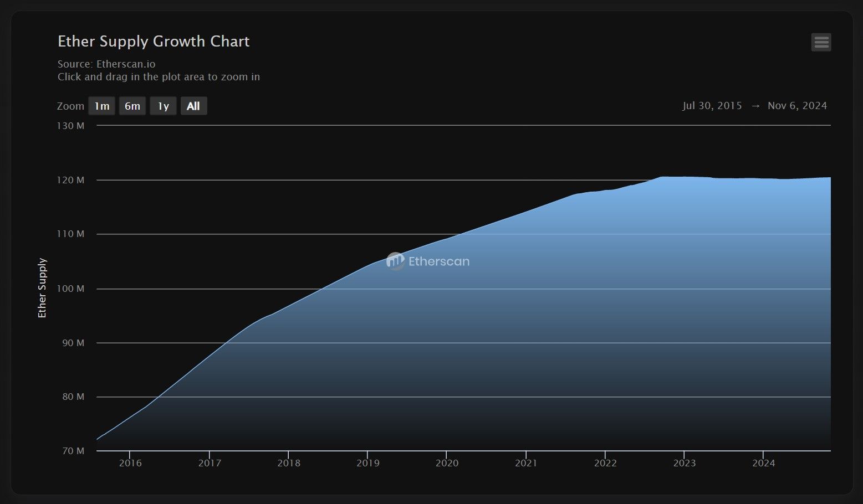
Task: Click the Etherscan watermark logo icon
Action: (395, 261)
